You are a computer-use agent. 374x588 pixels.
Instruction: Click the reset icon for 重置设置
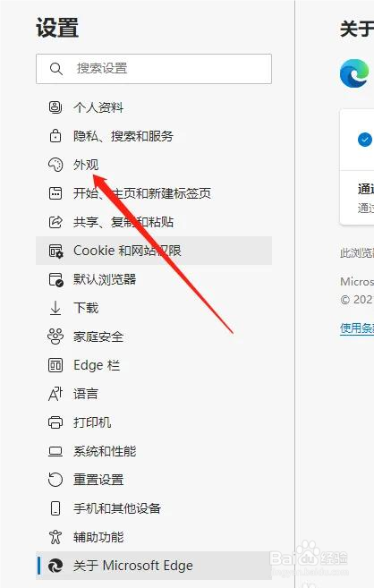point(55,480)
